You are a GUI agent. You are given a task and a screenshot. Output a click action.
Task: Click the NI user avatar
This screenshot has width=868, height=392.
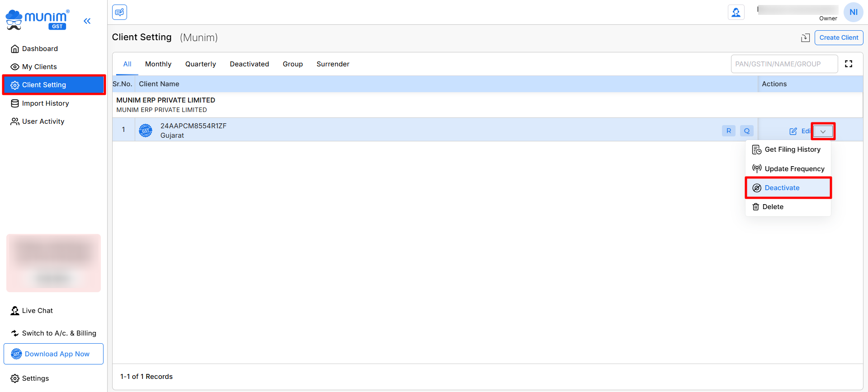(x=853, y=12)
